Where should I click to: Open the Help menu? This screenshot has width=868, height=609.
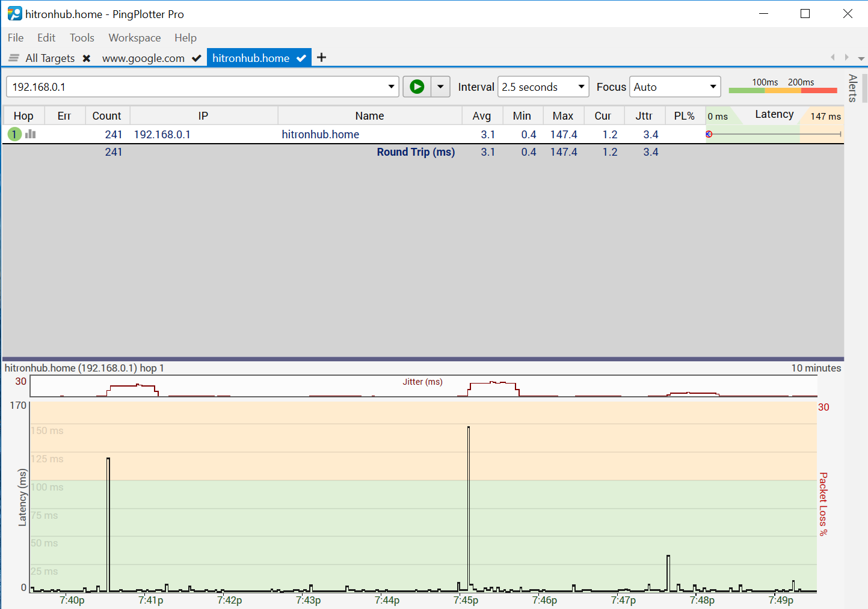tap(185, 37)
